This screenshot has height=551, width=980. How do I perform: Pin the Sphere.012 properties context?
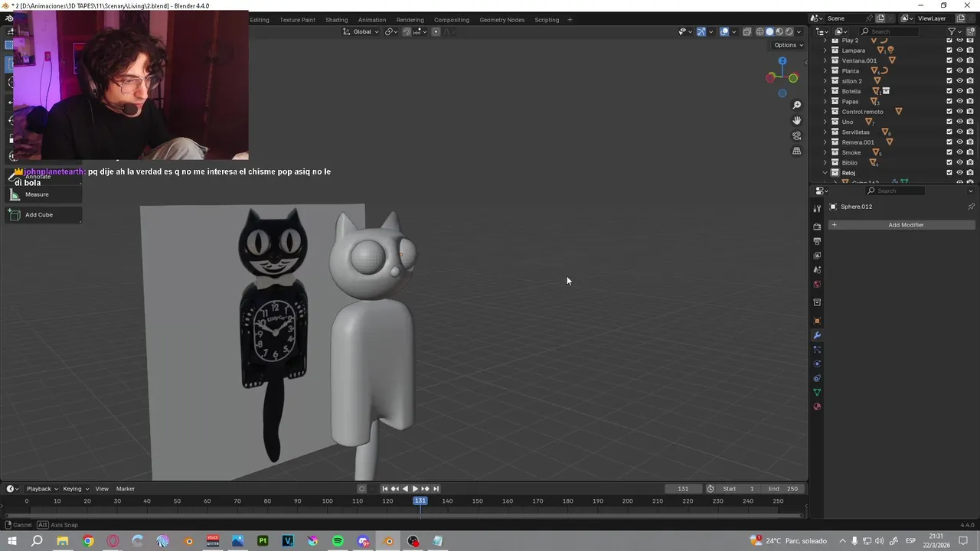click(971, 207)
